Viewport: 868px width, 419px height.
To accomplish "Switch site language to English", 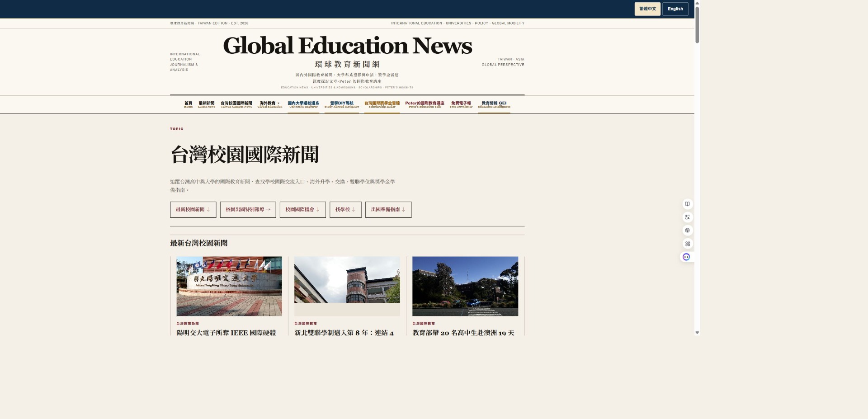I will (675, 9).
